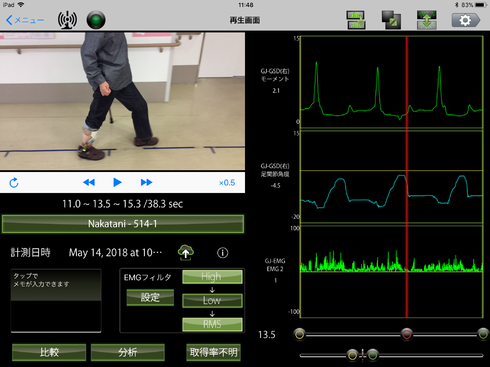Toggle the High EMG filter

212,277
